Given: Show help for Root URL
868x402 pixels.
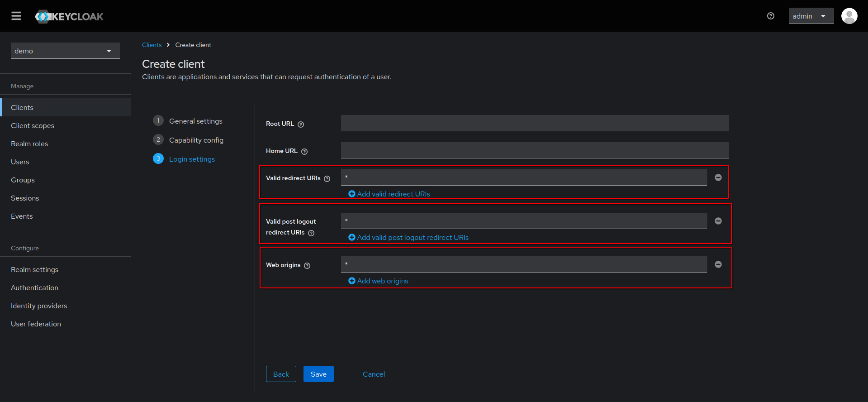Looking at the screenshot, I should [x=301, y=124].
